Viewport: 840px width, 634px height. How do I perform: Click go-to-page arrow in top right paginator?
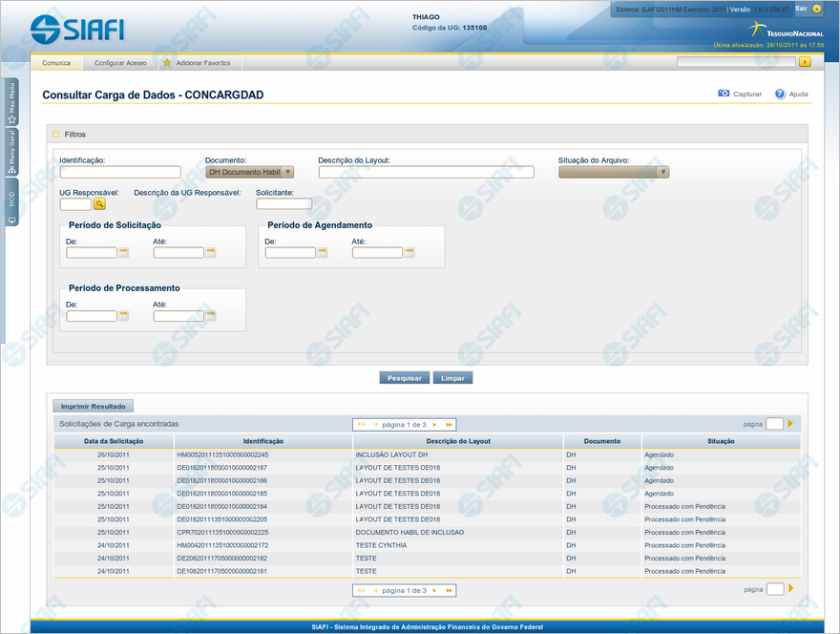[790, 424]
